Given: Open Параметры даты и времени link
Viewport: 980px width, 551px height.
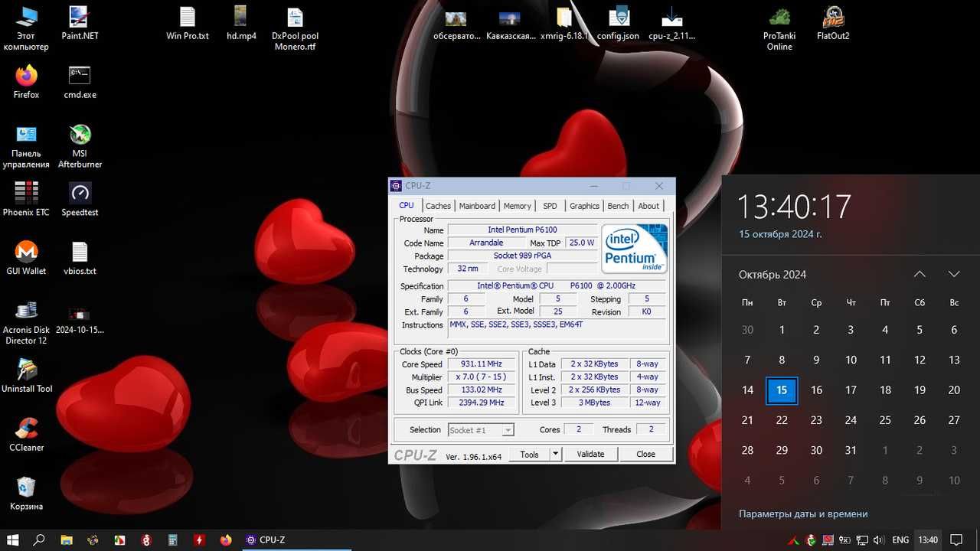Looking at the screenshot, I should pos(803,514).
